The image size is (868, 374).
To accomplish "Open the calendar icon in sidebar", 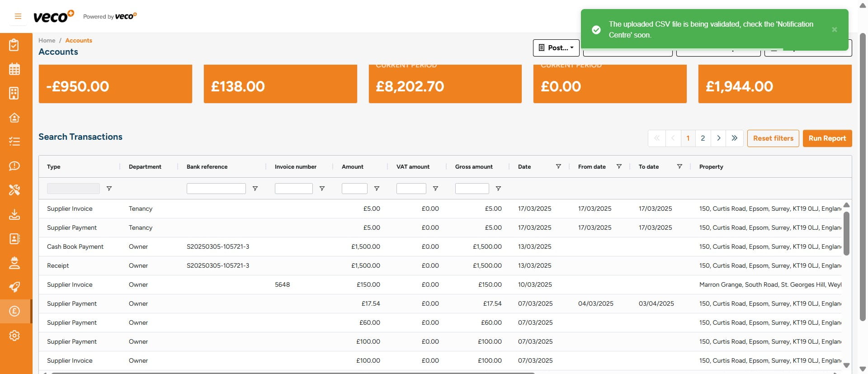I will (14, 69).
